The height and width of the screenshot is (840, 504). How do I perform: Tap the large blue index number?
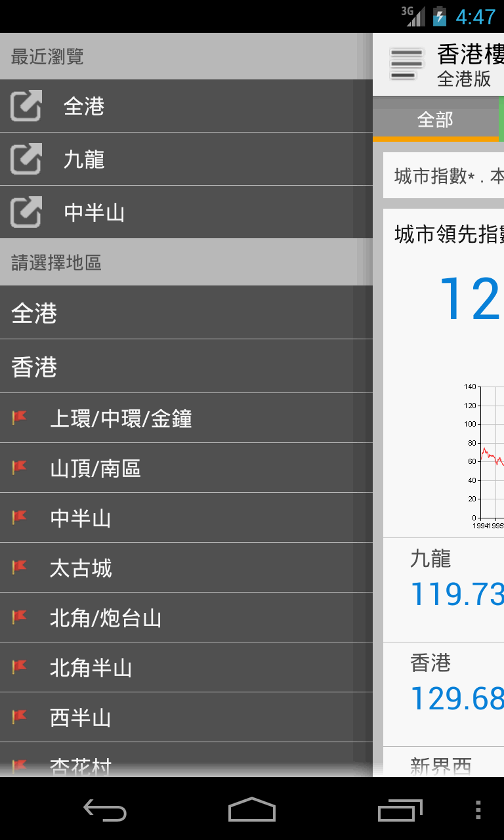click(470, 299)
